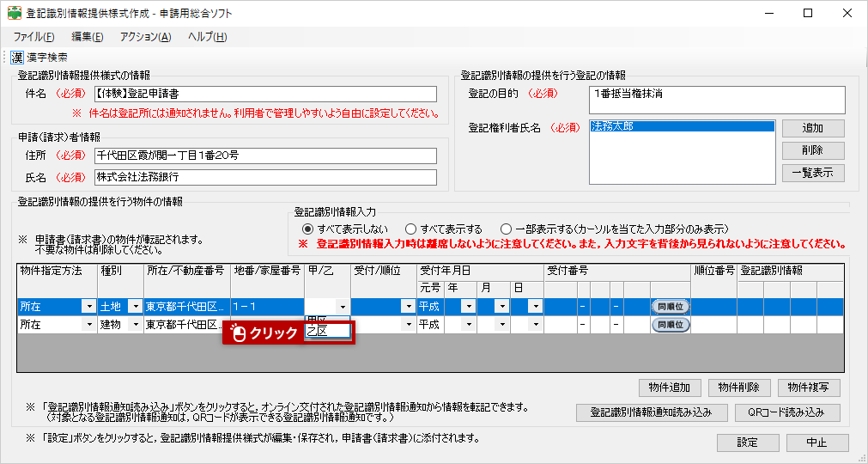Click the 平成 cell in the 土地 row
Viewport: 868px width, 464px height.
(x=430, y=307)
